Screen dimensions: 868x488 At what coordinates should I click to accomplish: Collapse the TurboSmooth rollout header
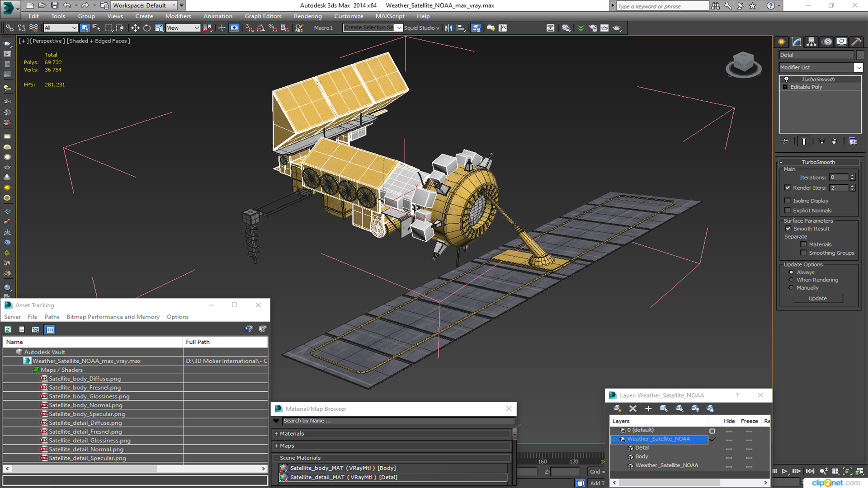tap(818, 162)
